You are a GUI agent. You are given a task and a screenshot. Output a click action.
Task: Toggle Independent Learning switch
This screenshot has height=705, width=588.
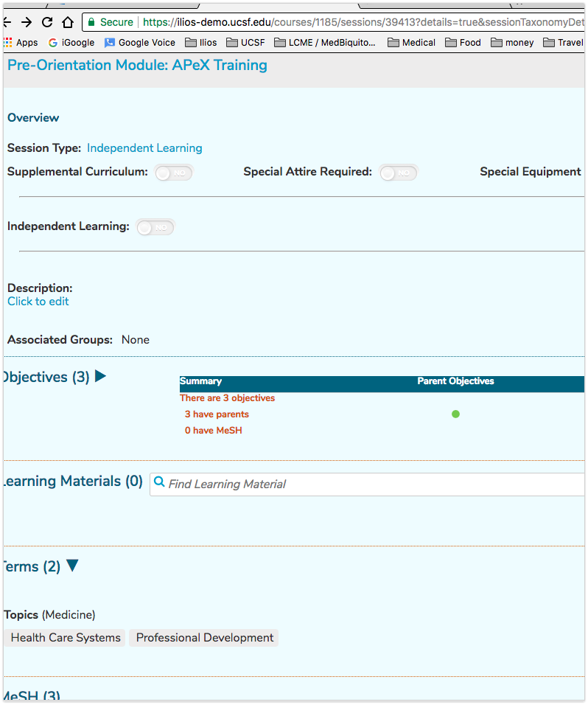(155, 228)
